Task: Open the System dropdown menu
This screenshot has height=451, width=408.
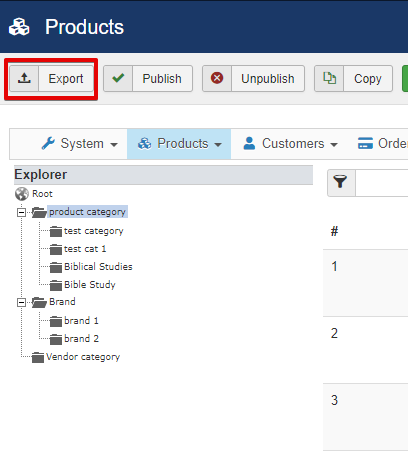Action: 79,144
